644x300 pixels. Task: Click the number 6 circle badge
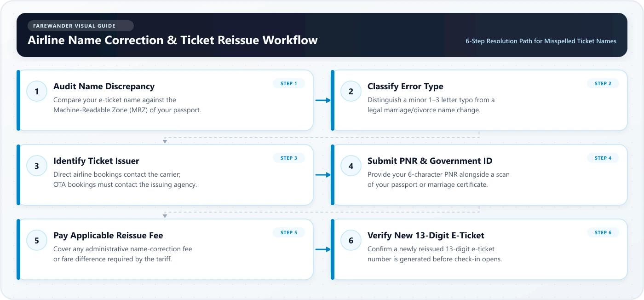coord(351,240)
